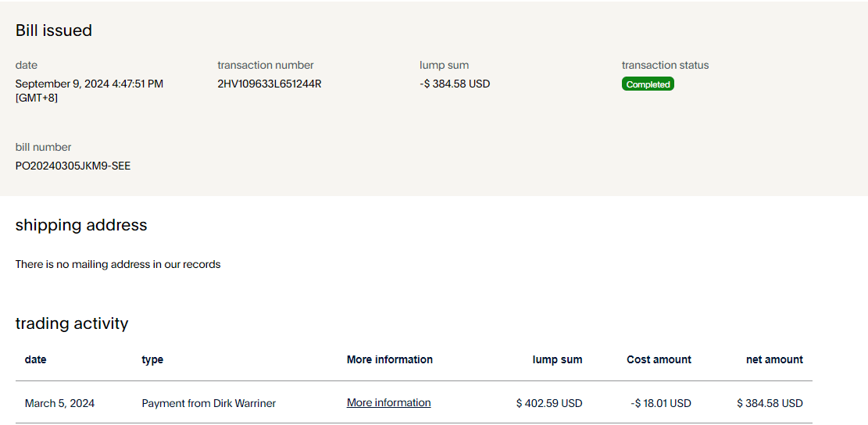Image resolution: width=868 pixels, height=425 pixels.
Task: Click the Cost amount column header
Action: (659, 360)
